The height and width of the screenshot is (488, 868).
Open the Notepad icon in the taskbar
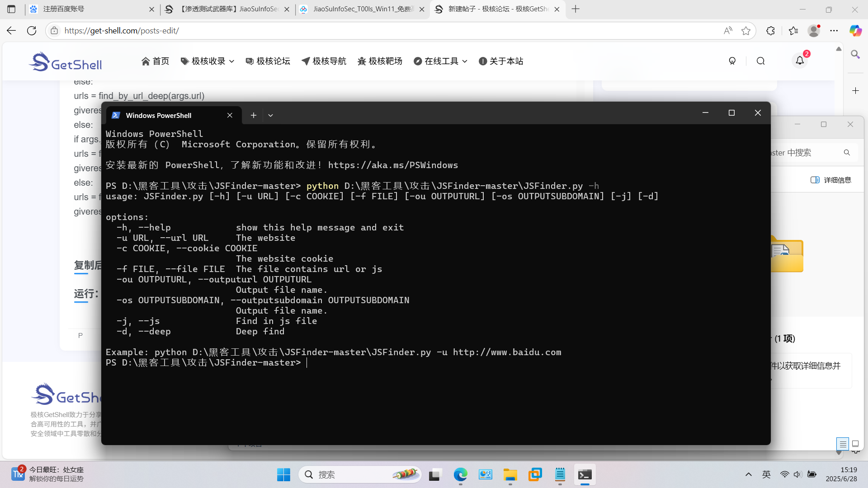point(560,474)
